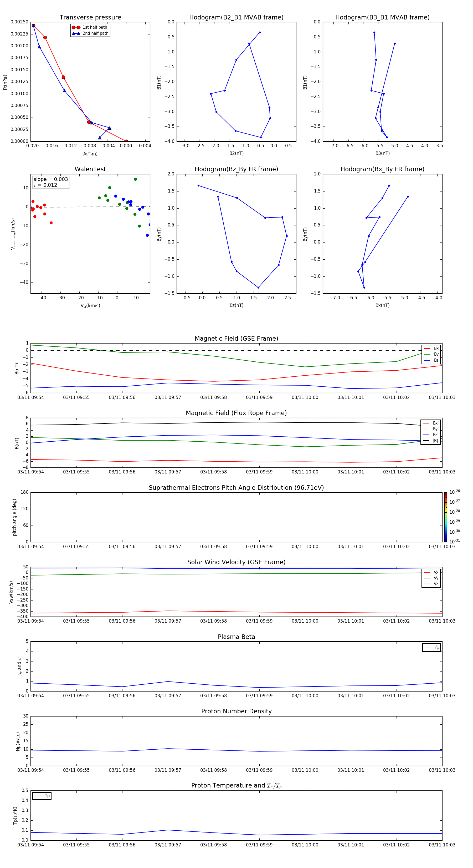Click the "By'" entry in Flux Rope legend
The height and width of the screenshot is (868, 473).
[x=431, y=429]
